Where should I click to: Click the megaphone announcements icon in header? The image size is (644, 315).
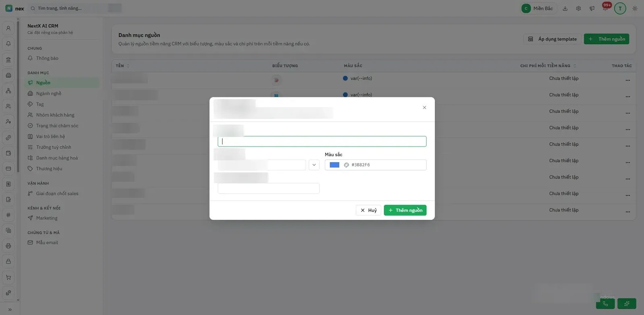coord(592,8)
